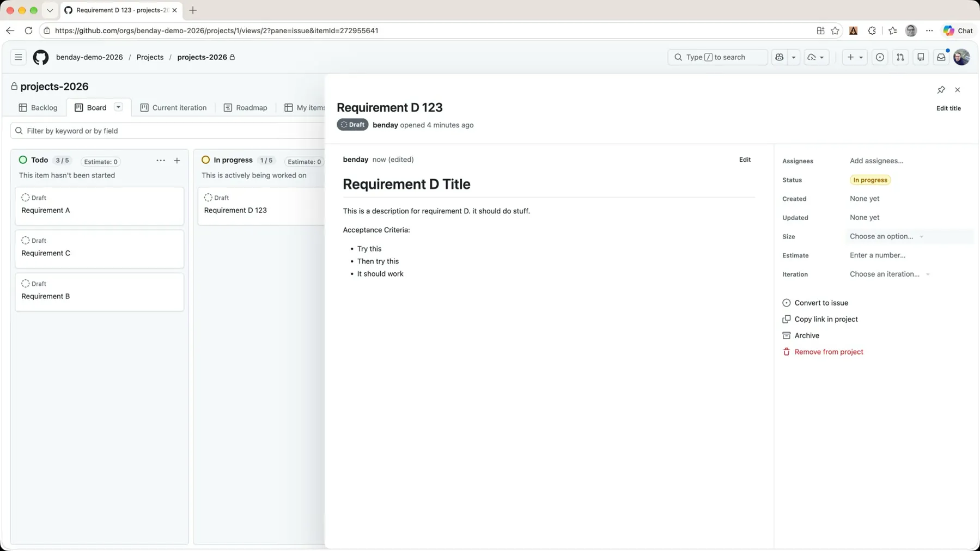This screenshot has width=980, height=551.
Task: Go to GitHub home via Octocat logo
Action: tap(41, 57)
